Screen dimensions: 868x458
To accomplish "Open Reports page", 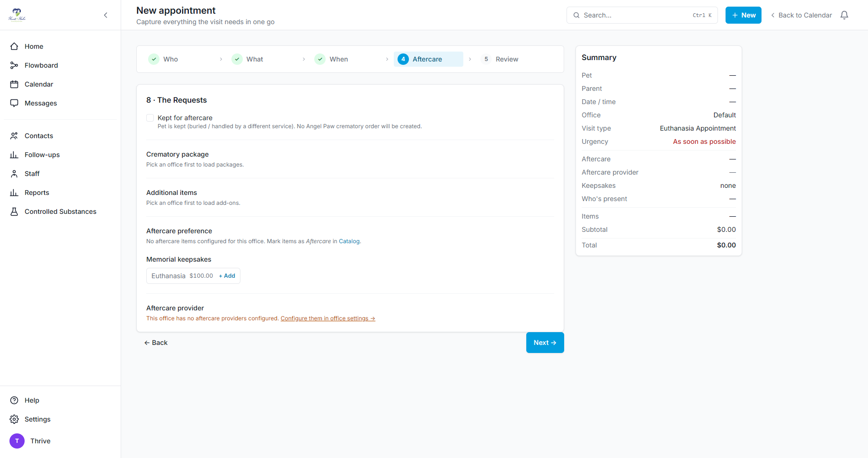I will click(61, 193).
